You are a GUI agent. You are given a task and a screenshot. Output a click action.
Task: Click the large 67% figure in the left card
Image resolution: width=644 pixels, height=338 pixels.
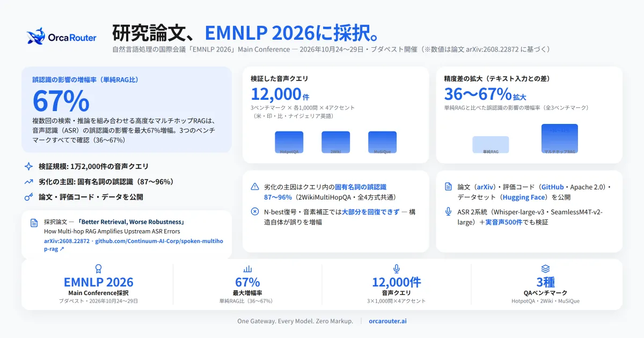61,100
